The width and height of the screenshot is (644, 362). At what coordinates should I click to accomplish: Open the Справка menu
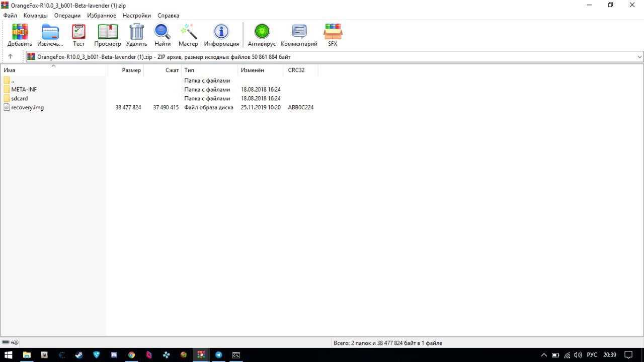point(168,16)
